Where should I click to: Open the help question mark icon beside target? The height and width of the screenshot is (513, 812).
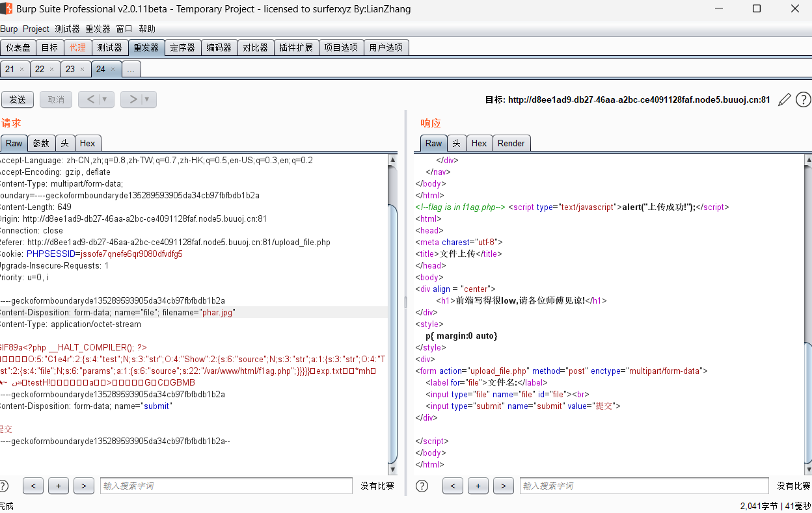pyautogui.click(x=804, y=99)
